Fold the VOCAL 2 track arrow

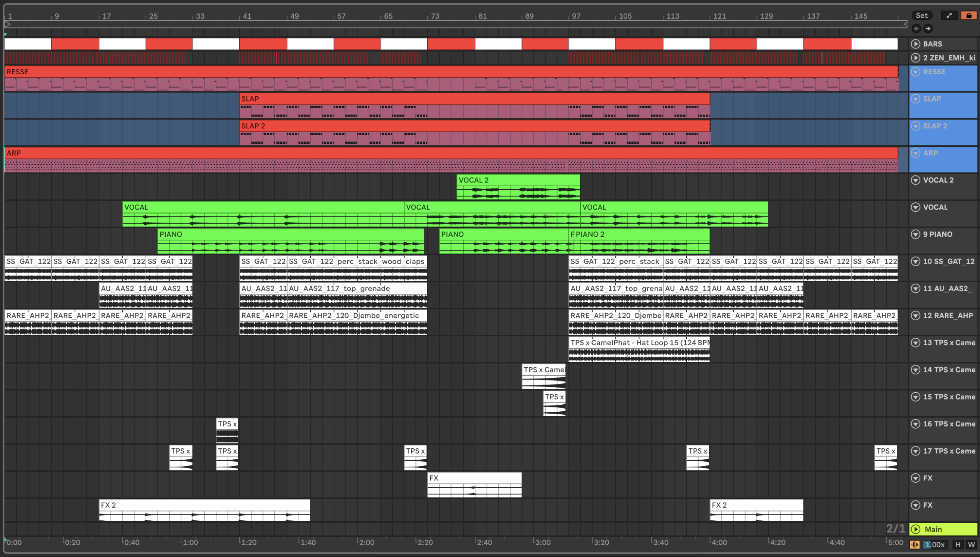915,180
